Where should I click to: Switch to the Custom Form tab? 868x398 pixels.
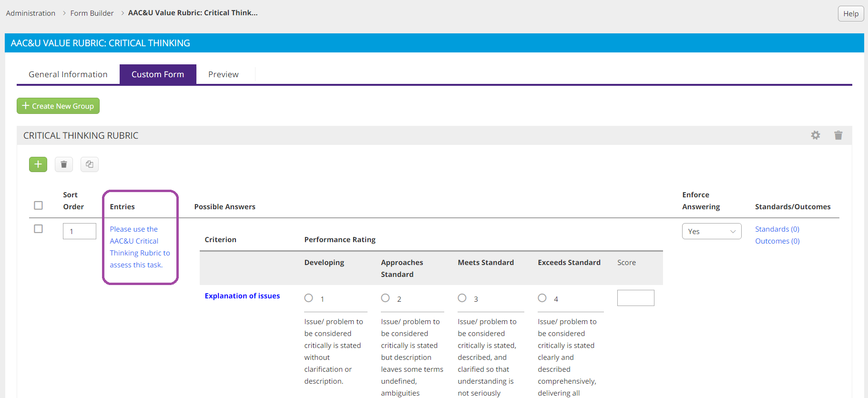[158, 74]
